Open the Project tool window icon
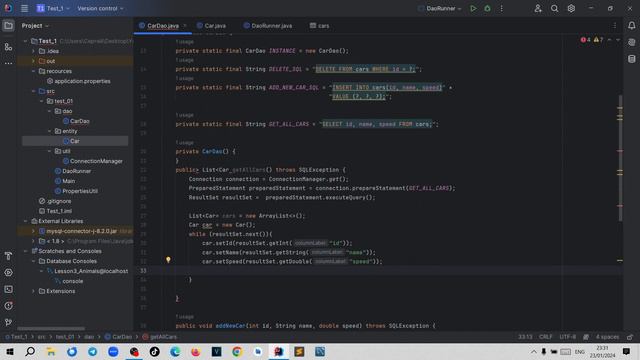 8,26
